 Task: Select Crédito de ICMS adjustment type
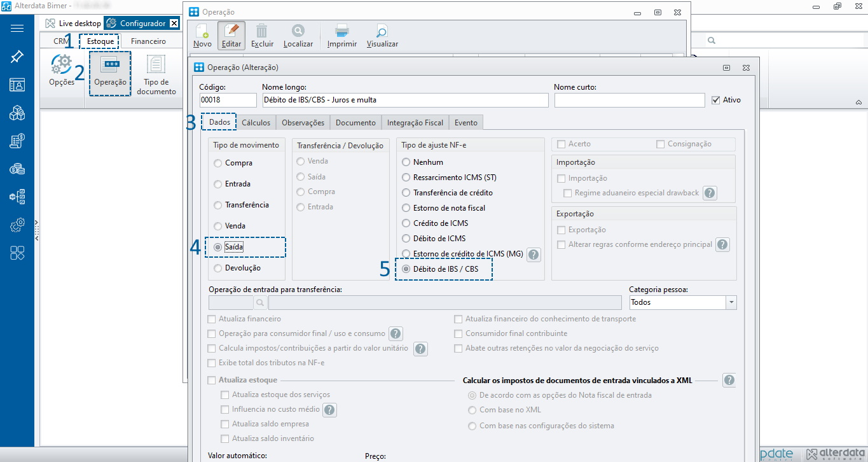point(406,223)
